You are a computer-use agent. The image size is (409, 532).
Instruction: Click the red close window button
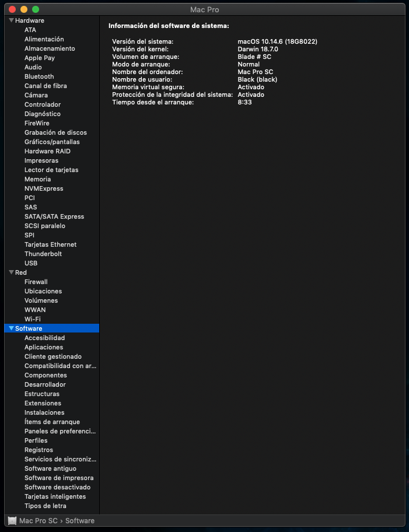coord(12,9)
